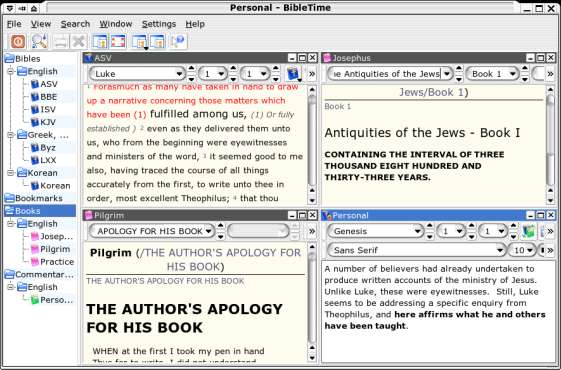Collapse the English branch under Commentaries
This screenshot has height=370, width=561.
coord(11,287)
